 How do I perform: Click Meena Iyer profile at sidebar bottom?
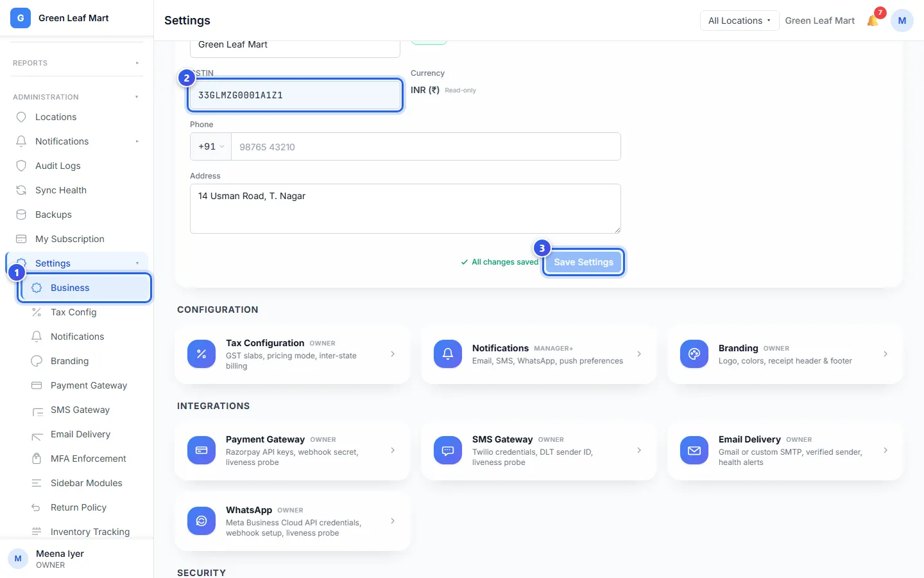coord(77,559)
